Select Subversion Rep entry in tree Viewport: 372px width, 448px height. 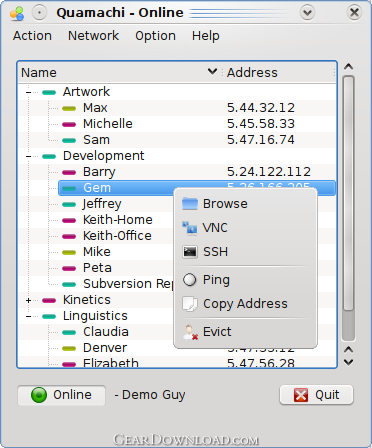point(128,284)
